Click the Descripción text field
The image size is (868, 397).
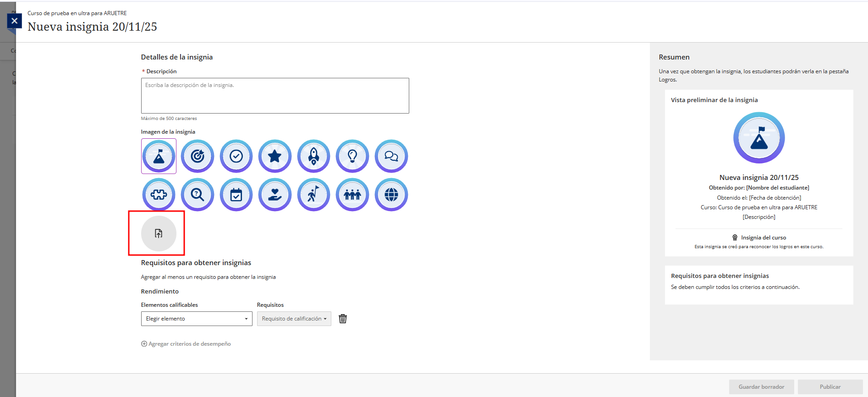click(x=275, y=96)
